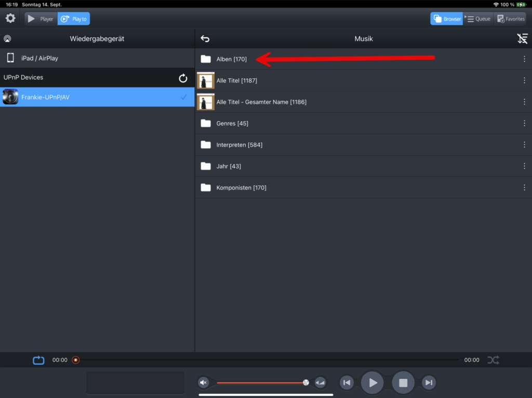Open more options for Komponisten

[x=524, y=187]
